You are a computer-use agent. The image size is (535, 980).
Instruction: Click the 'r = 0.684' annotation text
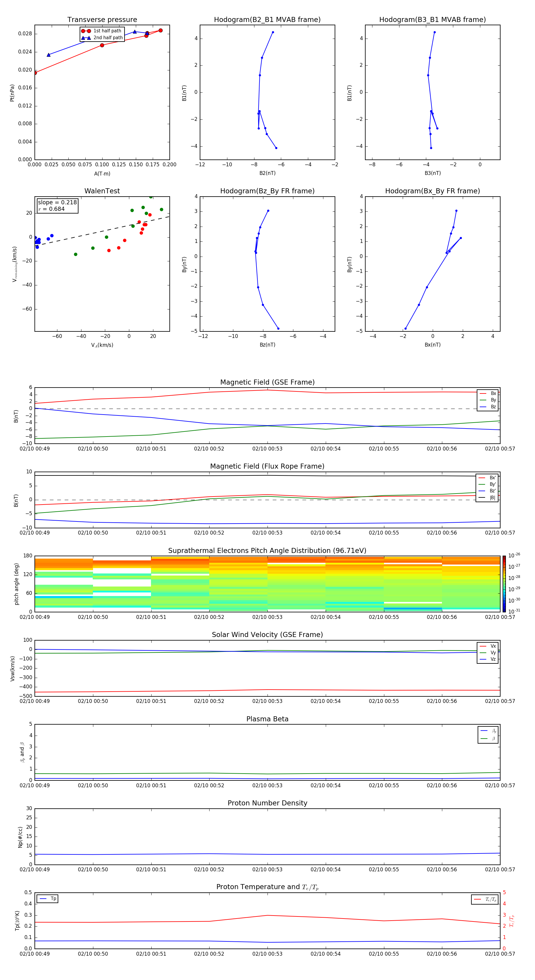[x=51, y=209]
